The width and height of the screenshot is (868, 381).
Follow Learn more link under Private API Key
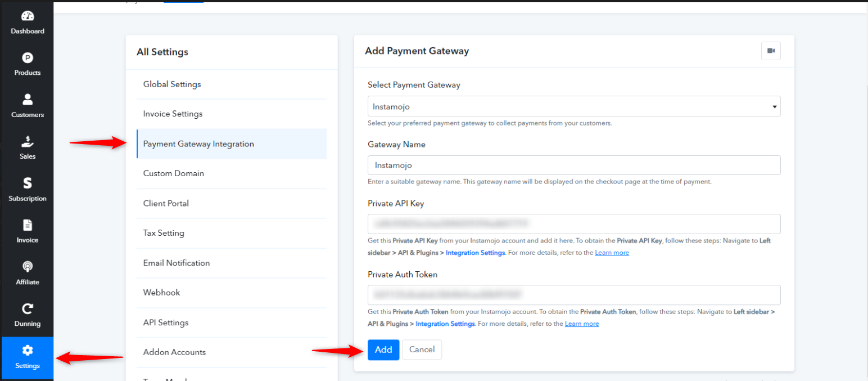612,253
